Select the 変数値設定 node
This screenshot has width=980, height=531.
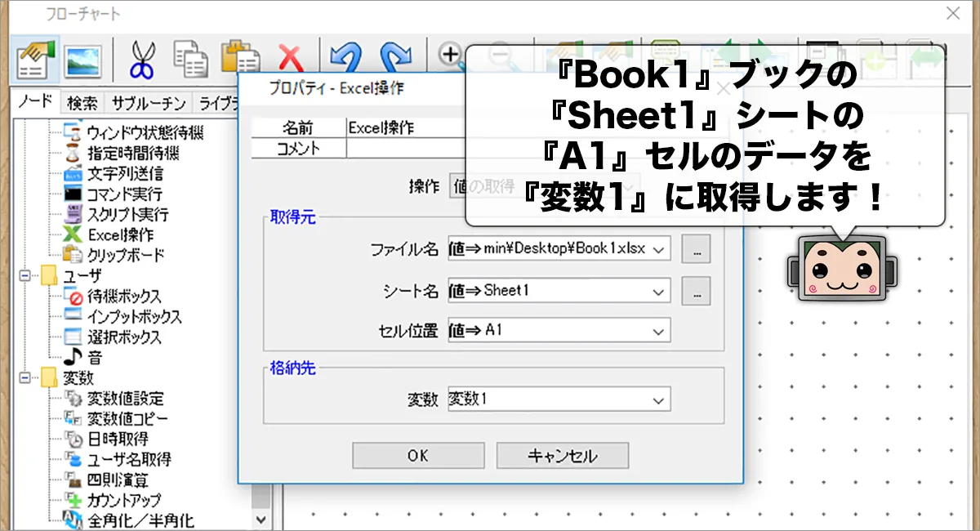[x=114, y=398]
